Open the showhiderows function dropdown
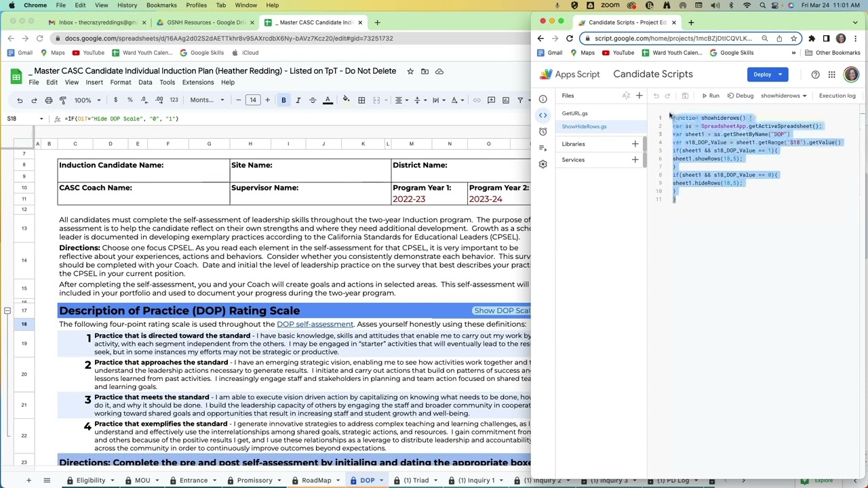This screenshot has width=868, height=488. 784,96
